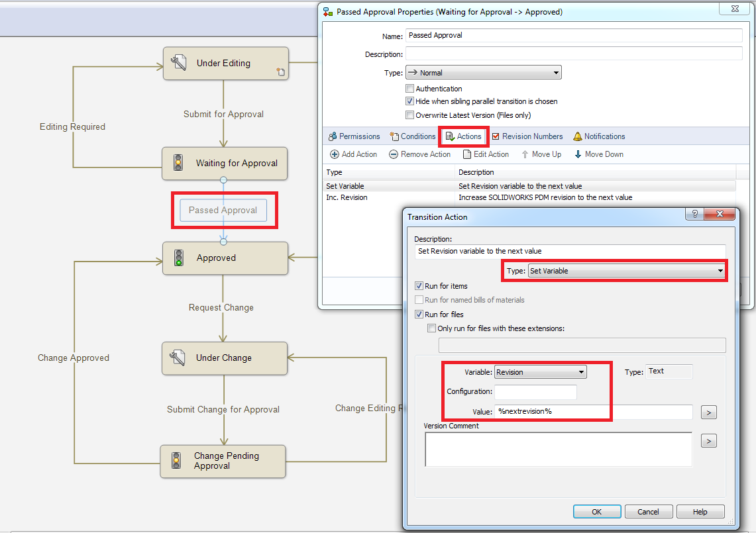Click the traffic light icon on Waiting for Approval

tap(177, 164)
